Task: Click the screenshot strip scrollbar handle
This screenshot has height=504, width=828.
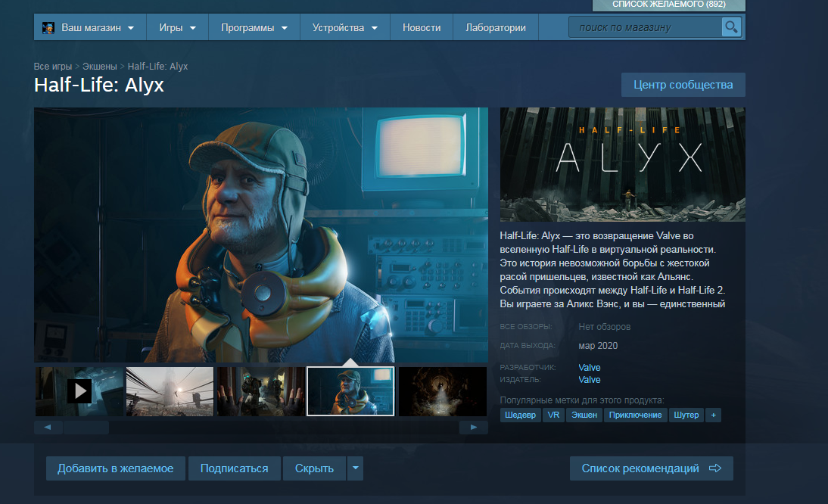Action: [x=86, y=428]
